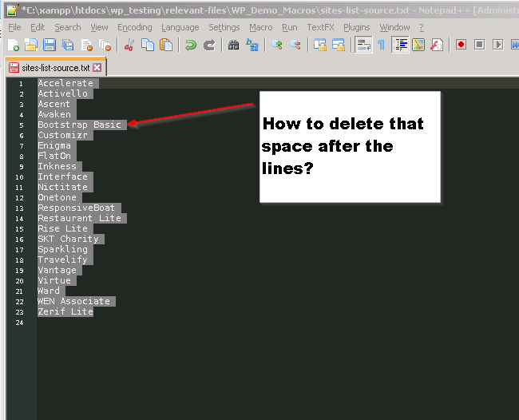Viewport: 519px width, 420px height.
Task: Expand the Plugins menu
Action: tap(356, 27)
